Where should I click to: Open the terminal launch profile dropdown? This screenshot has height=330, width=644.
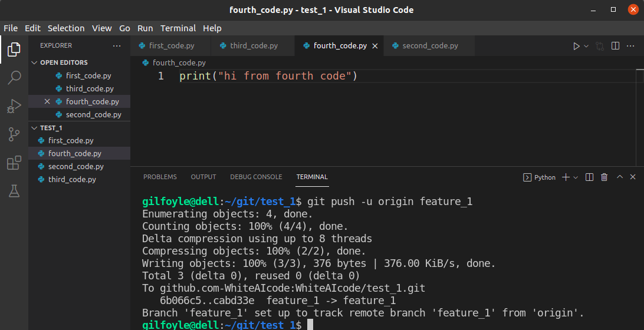(576, 177)
